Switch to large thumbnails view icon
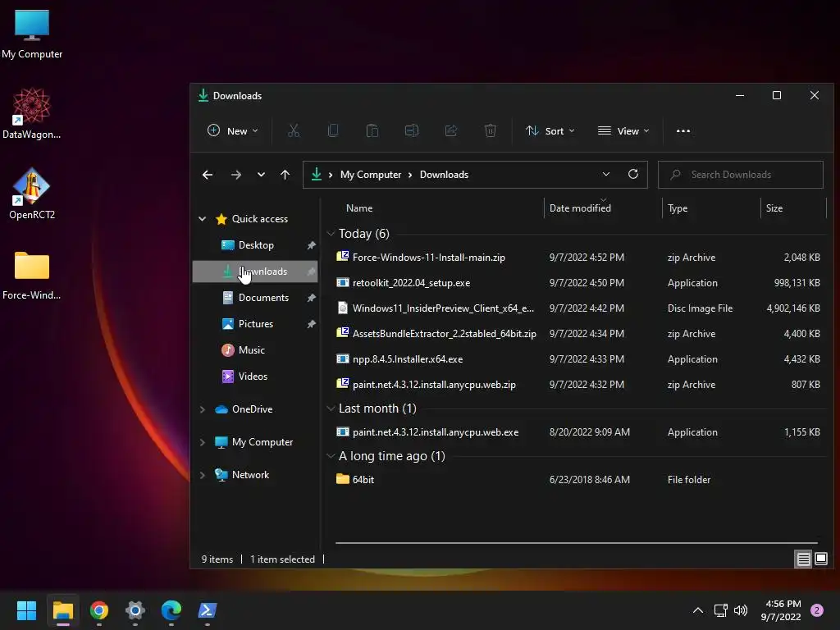The width and height of the screenshot is (840, 630). 821,559
